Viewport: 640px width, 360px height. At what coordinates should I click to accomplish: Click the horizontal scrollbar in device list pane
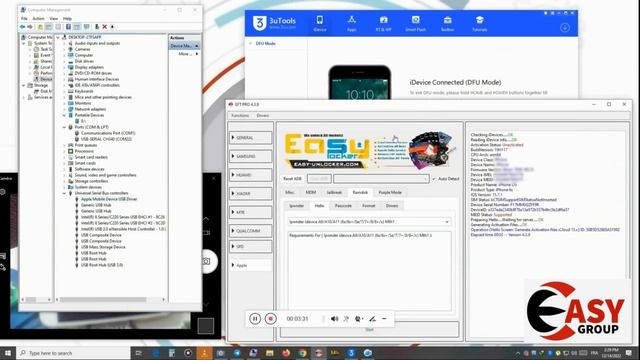pos(103,300)
